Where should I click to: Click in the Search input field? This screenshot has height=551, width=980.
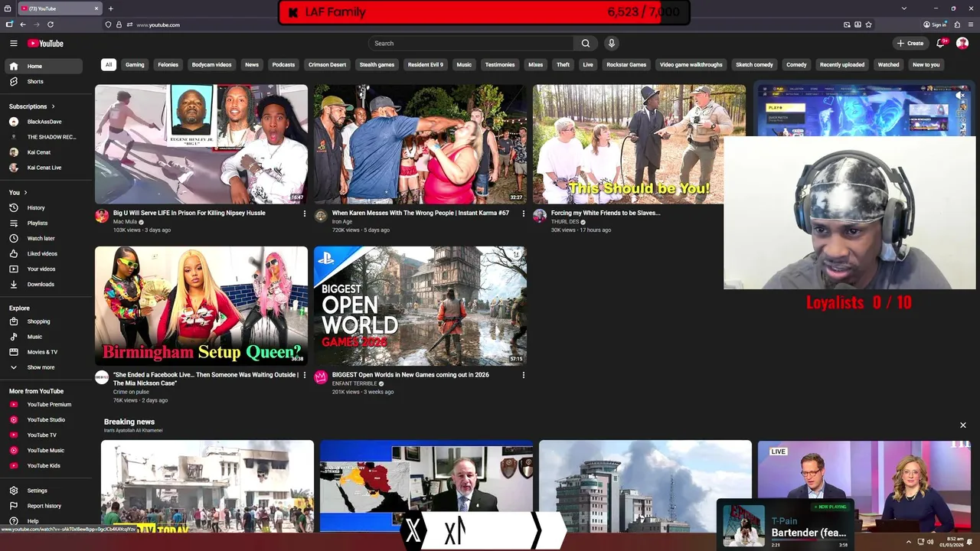tap(471, 44)
